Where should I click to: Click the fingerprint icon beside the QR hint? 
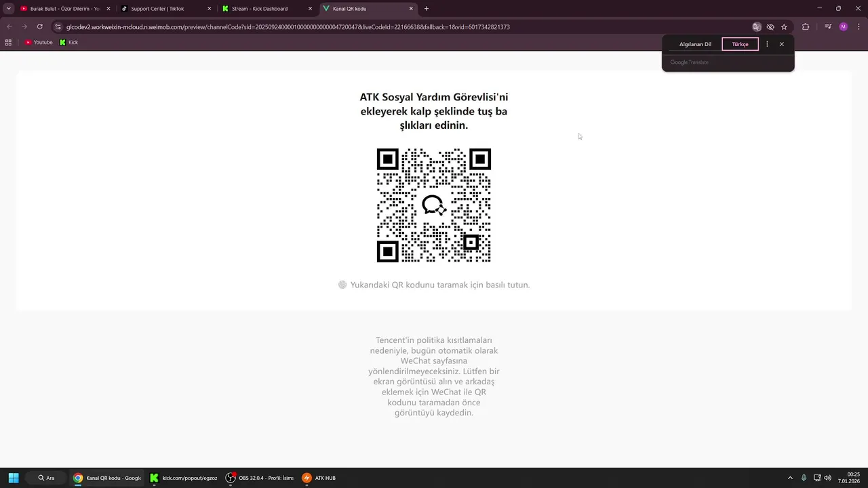(342, 285)
